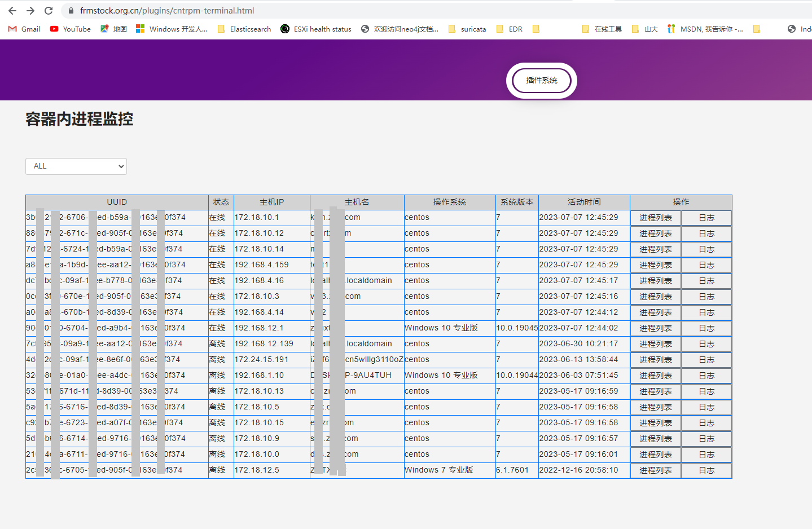
Task: Open 日志 for host 192.168.4.159
Action: pos(706,265)
